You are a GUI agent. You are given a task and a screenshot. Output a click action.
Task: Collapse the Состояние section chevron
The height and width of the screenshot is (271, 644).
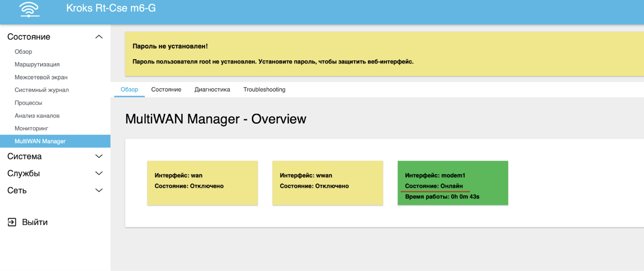99,37
